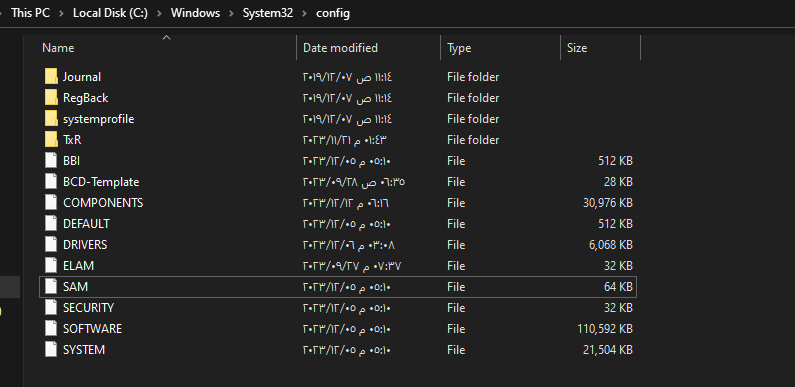
Task: Expand chevron after Local Disk (C:)
Action: [x=159, y=14]
